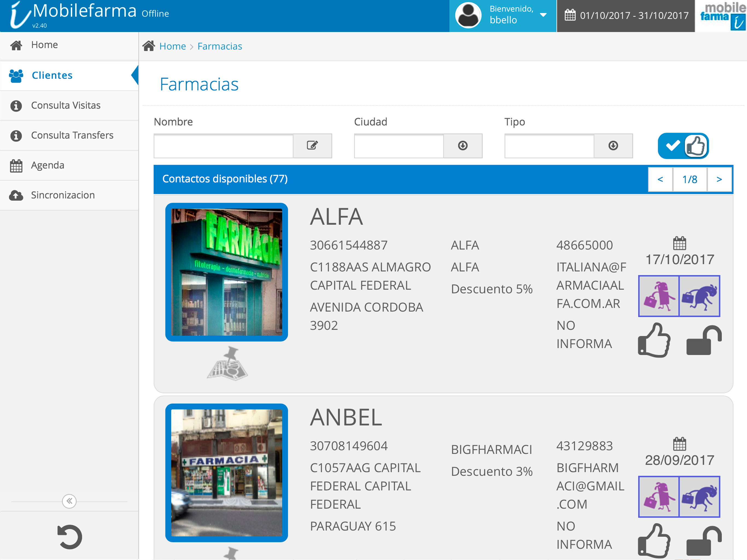This screenshot has height=560, width=747.
Task: Toggle thumbs-up on ALFA card
Action: tap(654, 340)
